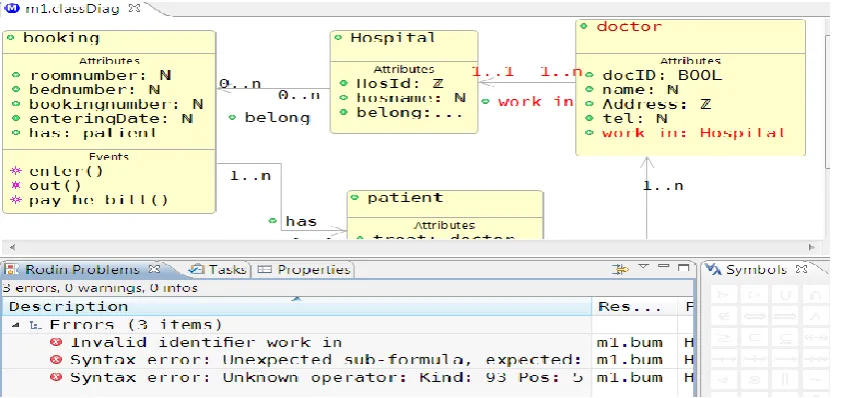This screenshot has width=841, height=398.
Task: Click the Rodin Problems view icon
Action: click(12, 269)
